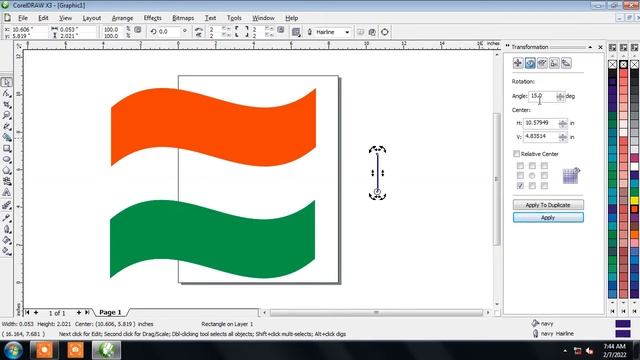Go to next page arrow in navigator

(79, 312)
